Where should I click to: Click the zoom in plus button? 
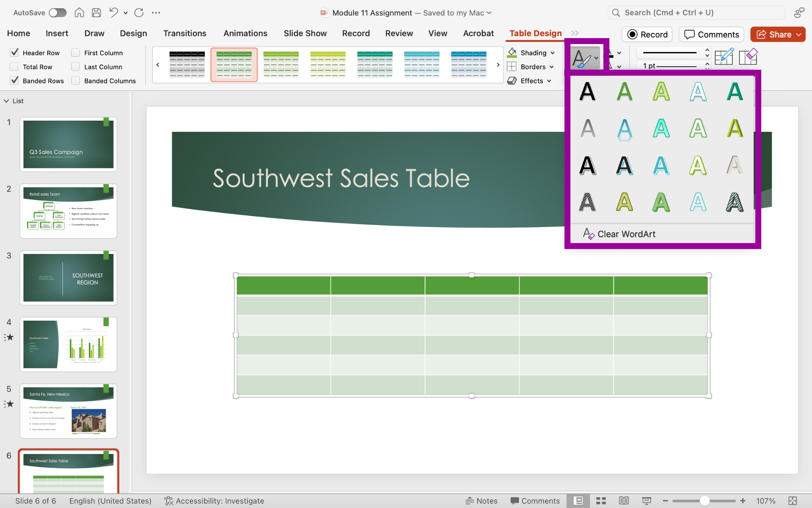pos(743,501)
